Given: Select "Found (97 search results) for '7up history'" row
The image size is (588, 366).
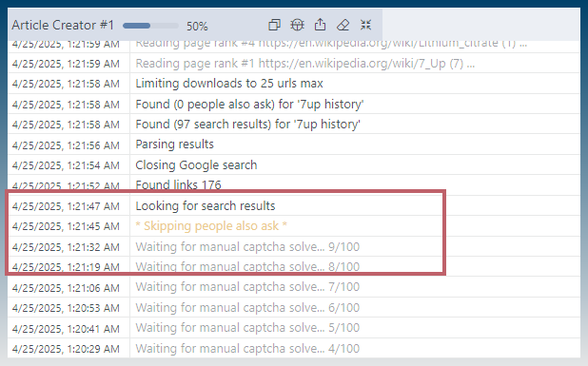Looking at the screenshot, I should (x=294, y=124).
